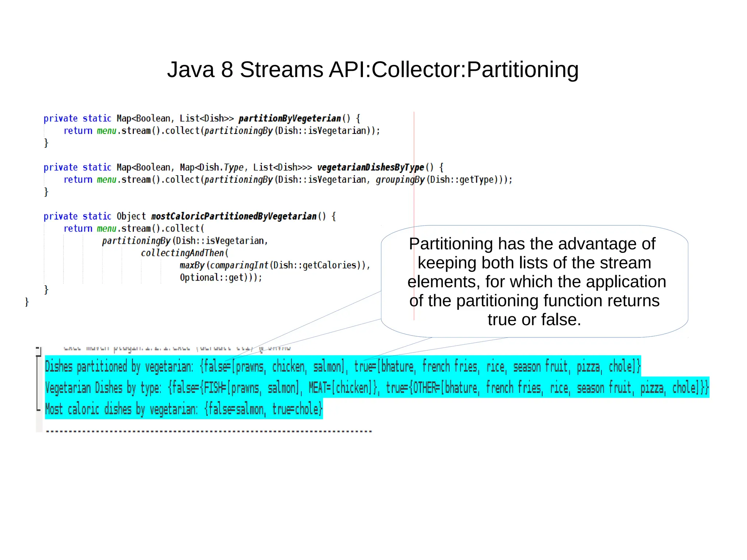747x560 pixels.
Task: Click output line 'Most caloric dishes by vegetarian'
Action: (x=184, y=409)
